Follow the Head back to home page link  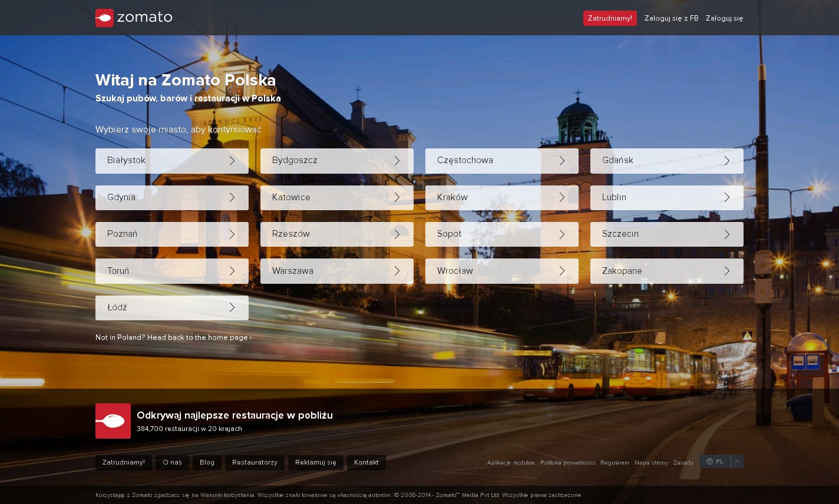point(173,337)
